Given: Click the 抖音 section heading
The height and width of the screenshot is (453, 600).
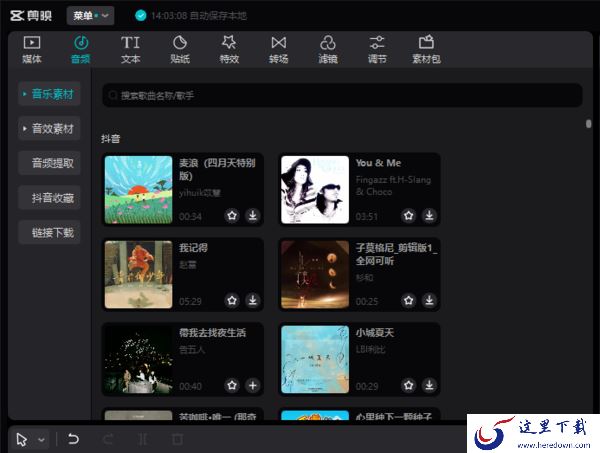Looking at the screenshot, I should click(x=111, y=139).
